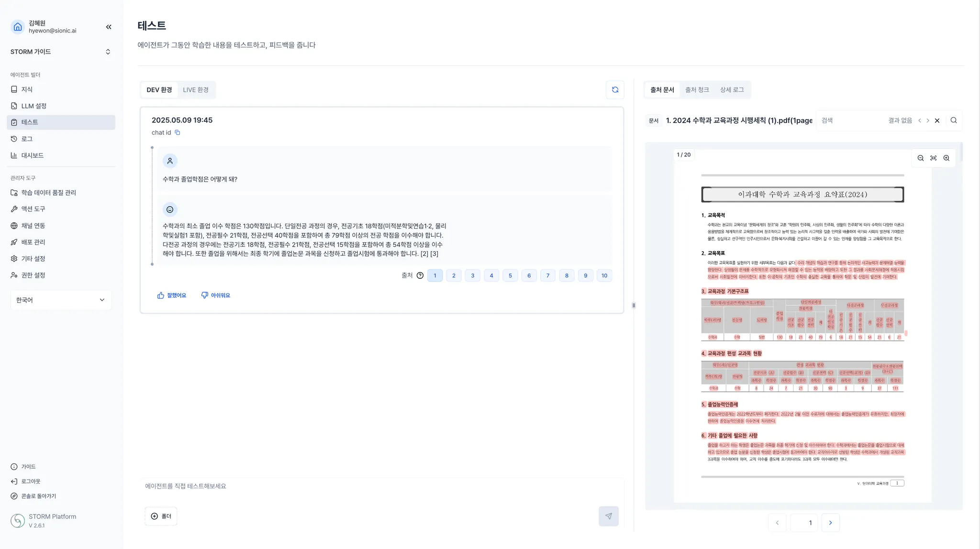Expand the STORM 가이드 agent selector
This screenshot has width=980, height=549.
point(61,52)
